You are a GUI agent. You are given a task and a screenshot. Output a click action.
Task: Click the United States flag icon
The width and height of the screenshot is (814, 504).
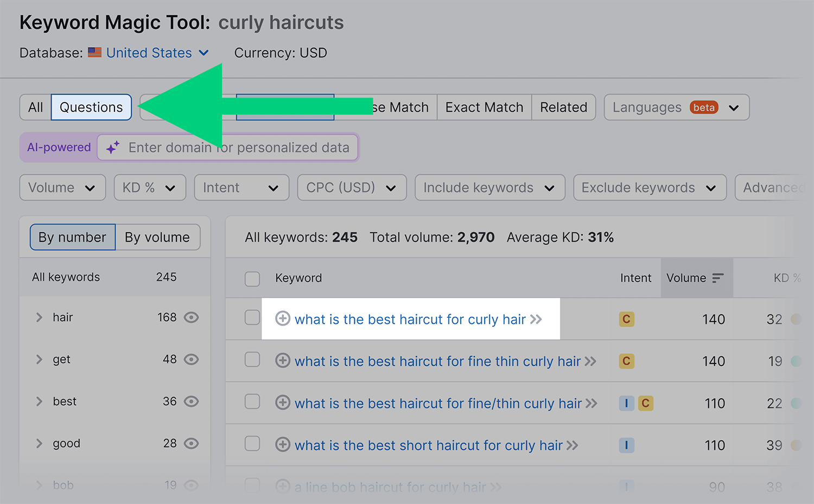click(95, 53)
